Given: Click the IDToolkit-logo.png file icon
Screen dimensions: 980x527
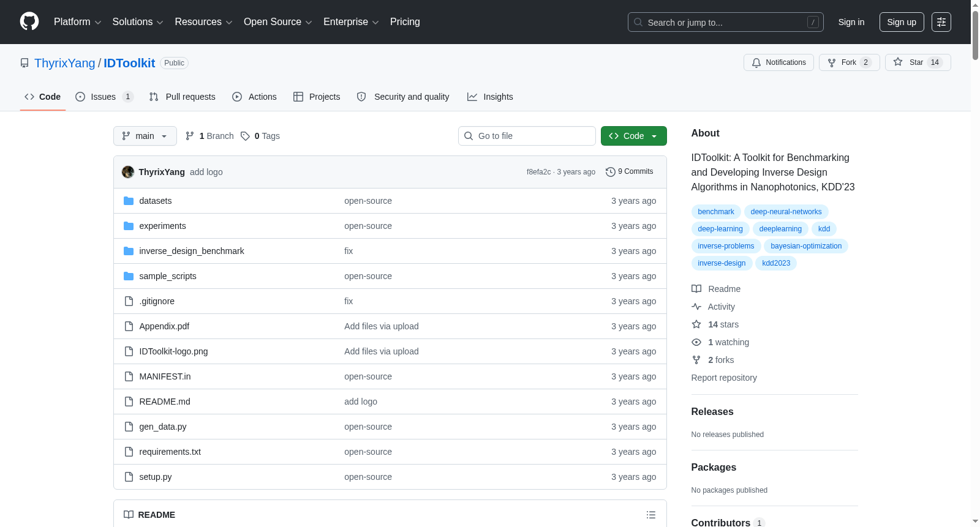Looking at the screenshot, I should click(x=129, y=351).
